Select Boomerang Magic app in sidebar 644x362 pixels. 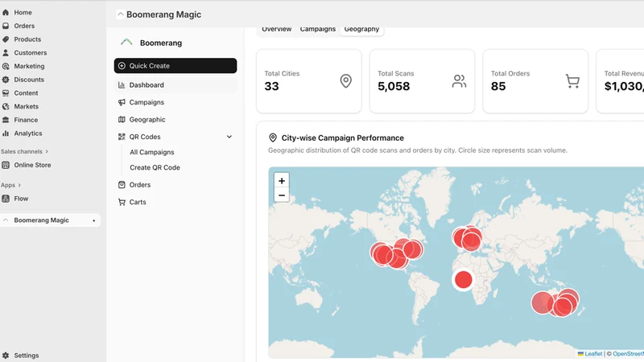click(50, 220)
